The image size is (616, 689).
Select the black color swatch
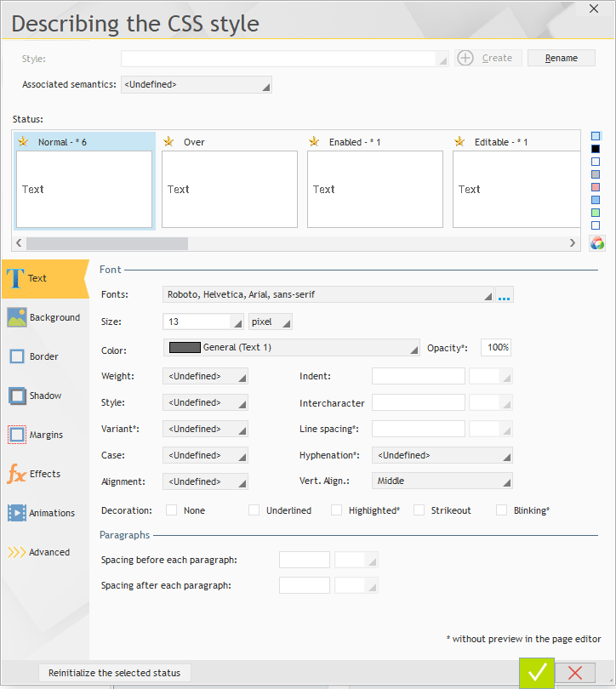pos(596,149)
